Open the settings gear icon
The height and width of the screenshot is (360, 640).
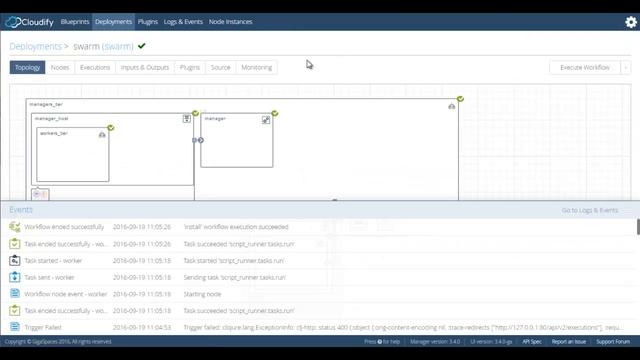coord(631,22)
